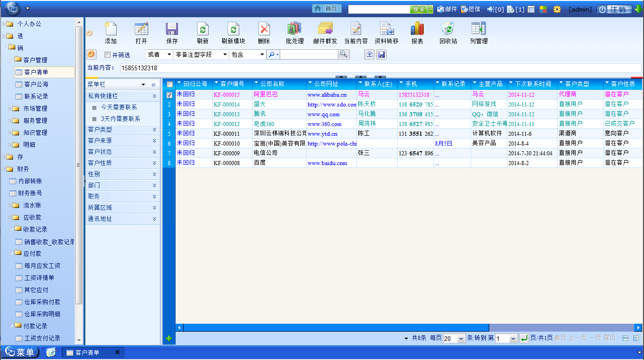Click the 添加 (Add) toolbar icon
This screenshot has width=644, height=360.
[x=111, y=29]
